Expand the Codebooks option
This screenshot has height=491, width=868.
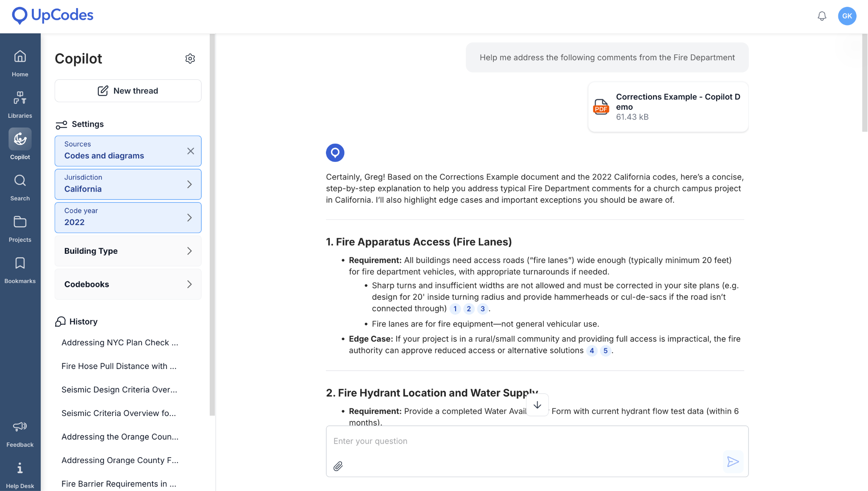(x=128, y=284)
